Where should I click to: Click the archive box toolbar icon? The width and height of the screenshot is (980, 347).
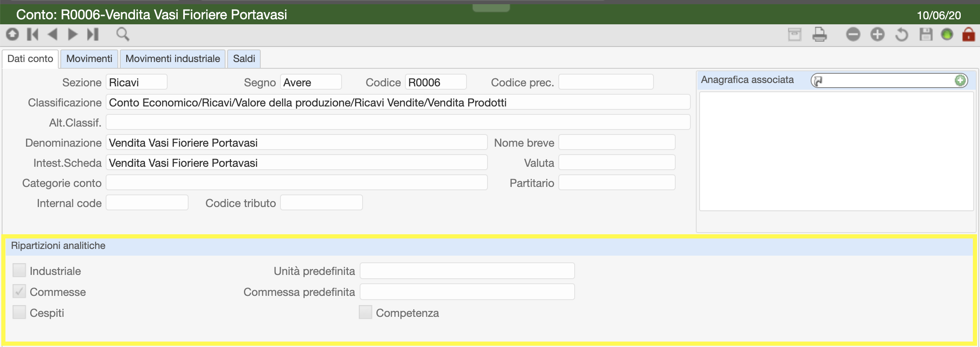[x=795, y=34]
